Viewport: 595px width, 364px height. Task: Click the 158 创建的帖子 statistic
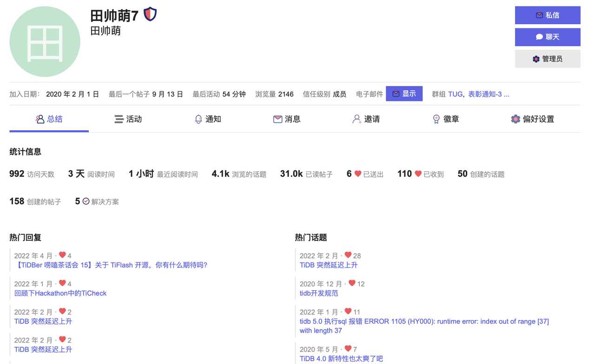click(x=35, y=201)
